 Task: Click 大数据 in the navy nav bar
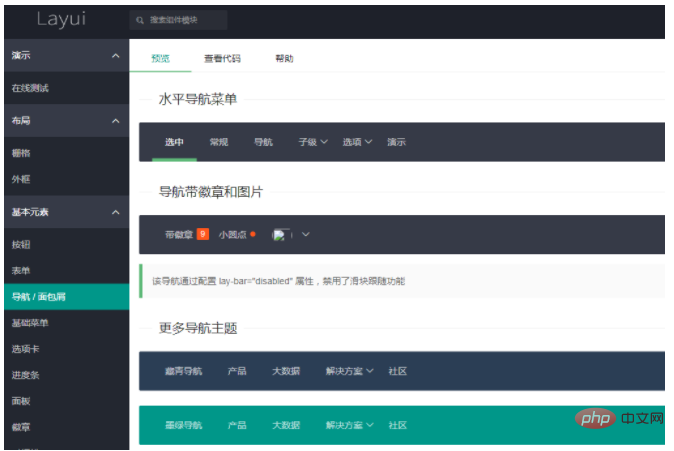click(x=286, y=371)
